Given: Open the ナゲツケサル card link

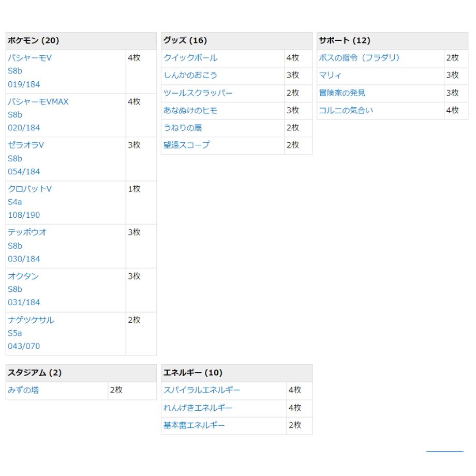Looking at the screenshot, I should point(31,320).
